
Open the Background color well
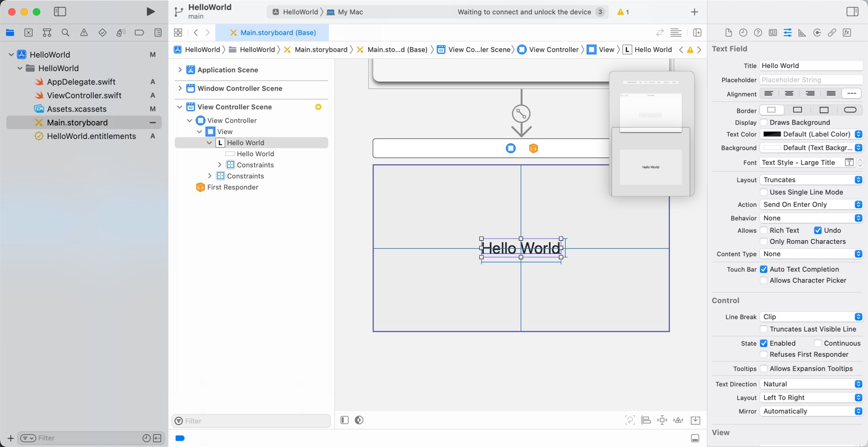811,148
